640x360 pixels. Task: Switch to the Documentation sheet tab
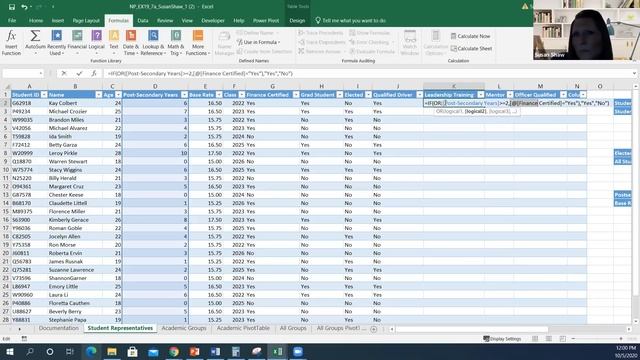[59, 328]
